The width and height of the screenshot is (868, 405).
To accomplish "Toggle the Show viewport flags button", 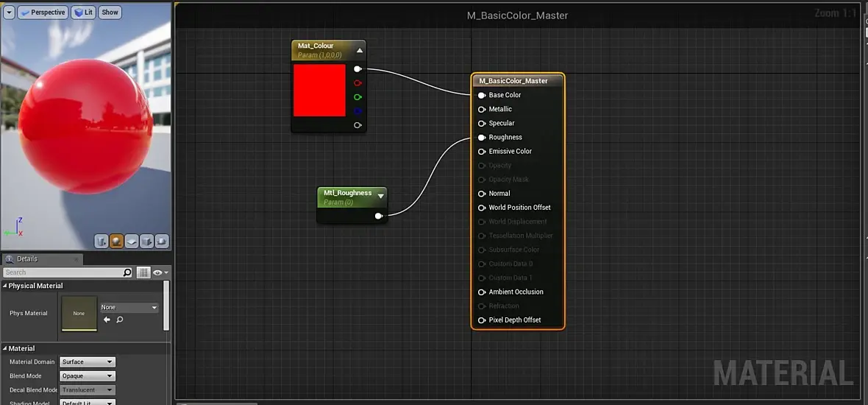I will (x=110, y=13).
